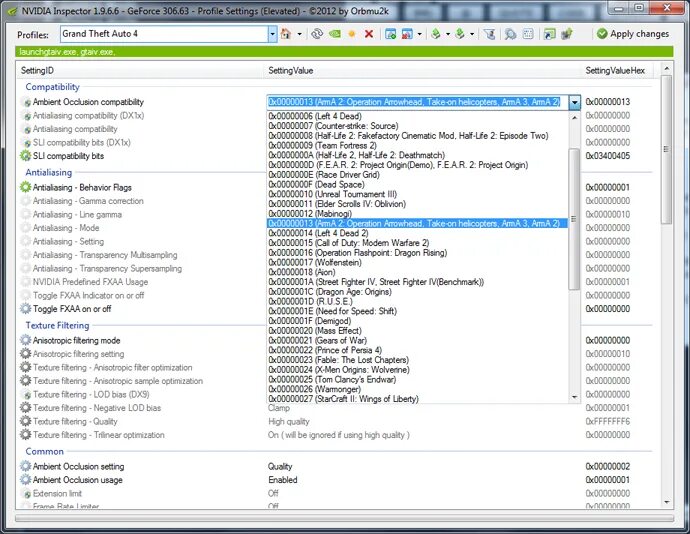
Task: Click gear icon beside Ambient Occlusion compatibility
Action: pos(26,102)
